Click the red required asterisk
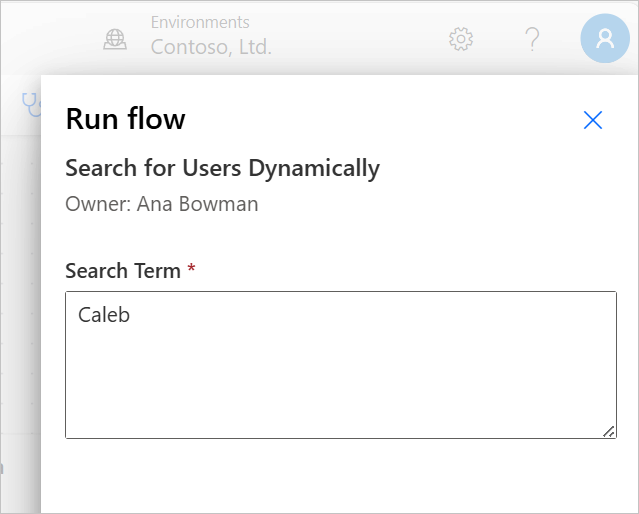The image size is (639, 514). click(x=191, y=268)
